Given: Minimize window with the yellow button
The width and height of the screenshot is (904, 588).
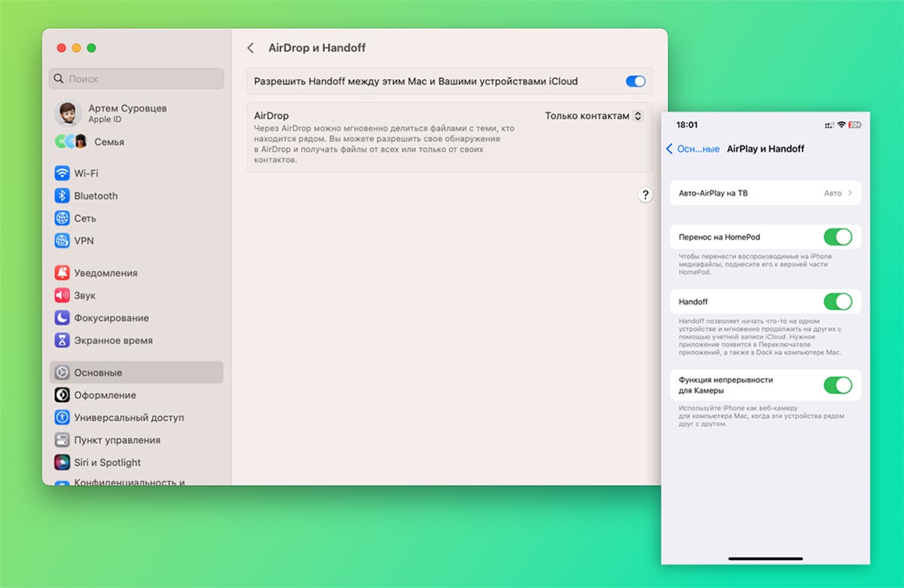Looking at the screenshot, I should (77, 48).
